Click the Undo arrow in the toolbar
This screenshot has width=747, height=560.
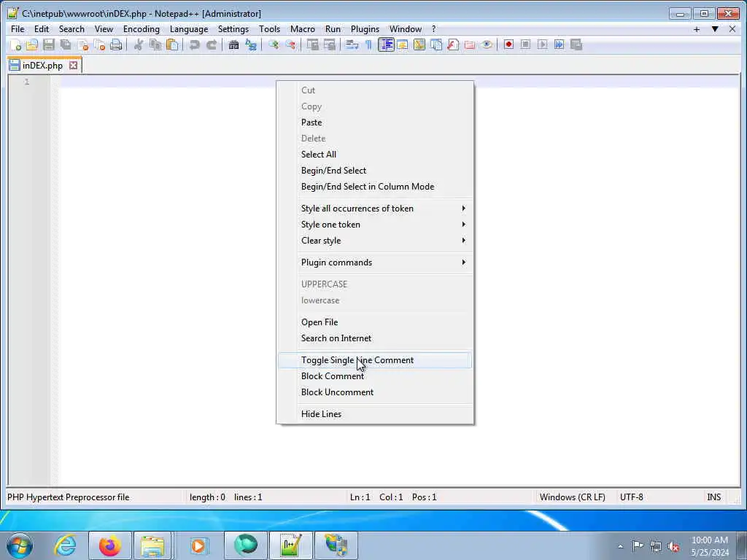pyautogui.click(x=194, y=44)
